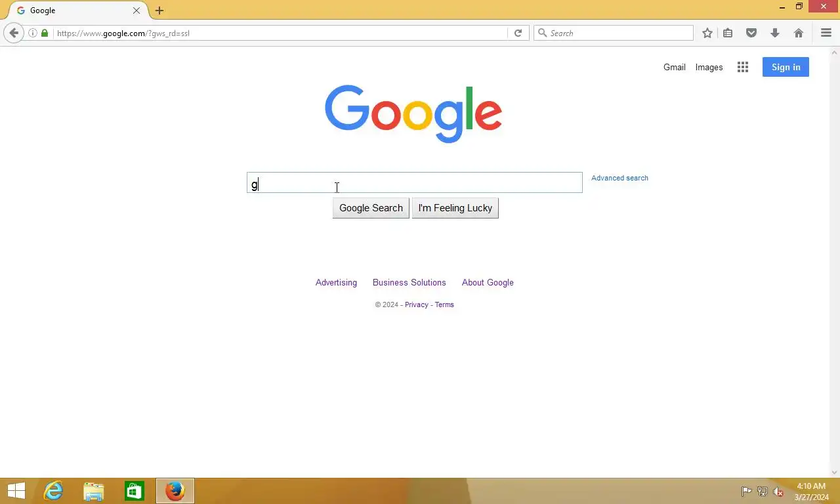Open Gmail link
The width and height of the screenshot is (840, 504).
coord(674,67)
